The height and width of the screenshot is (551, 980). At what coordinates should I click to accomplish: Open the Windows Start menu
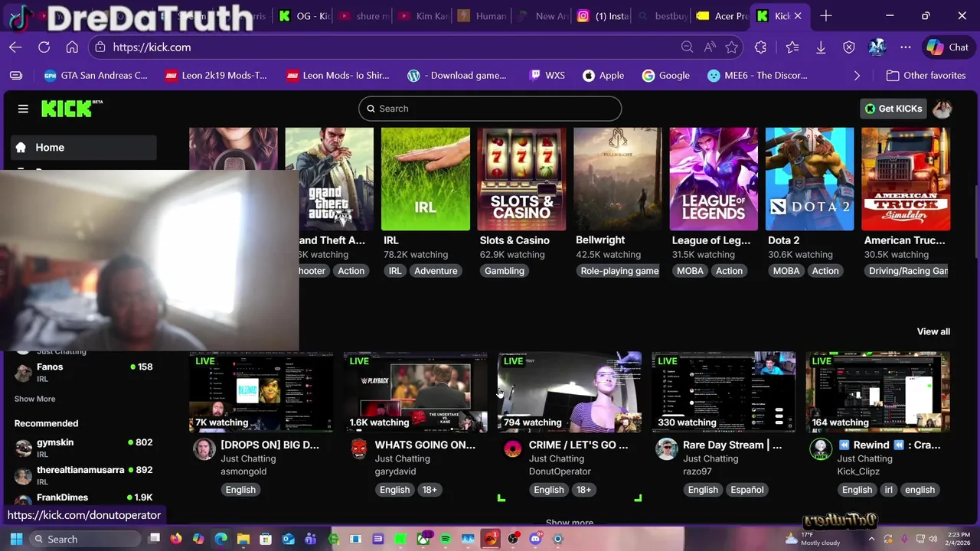(16, 539)
